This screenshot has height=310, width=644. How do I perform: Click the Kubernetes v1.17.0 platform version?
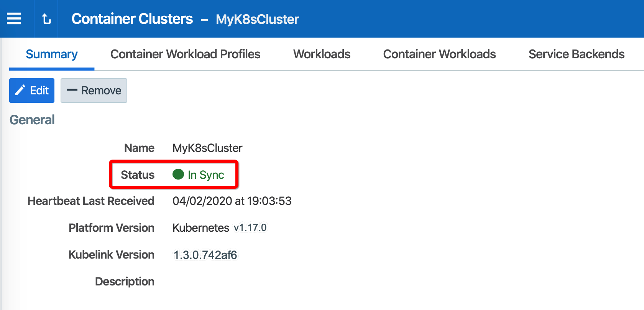click(x=219, y=228)
